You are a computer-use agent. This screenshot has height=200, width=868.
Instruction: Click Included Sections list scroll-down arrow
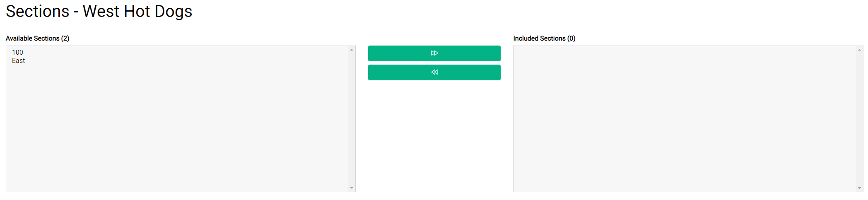click(x=859, y=188)
